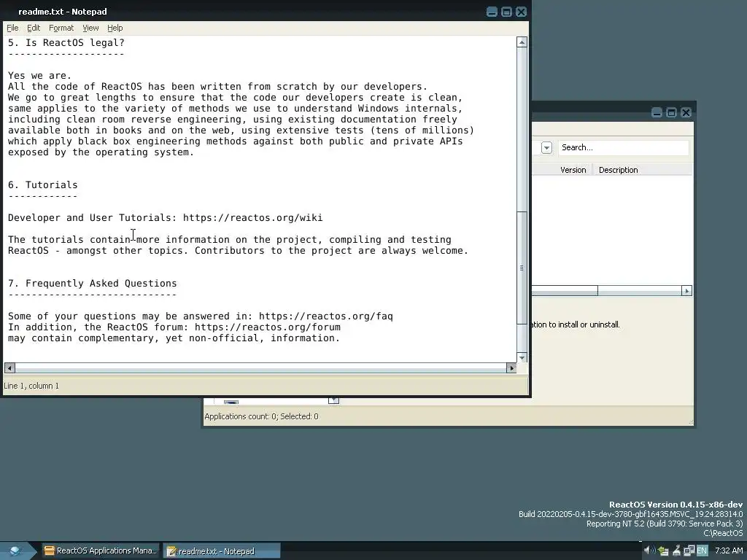
Task: Click the USB plug tray icon
Action: coord(676,551)
